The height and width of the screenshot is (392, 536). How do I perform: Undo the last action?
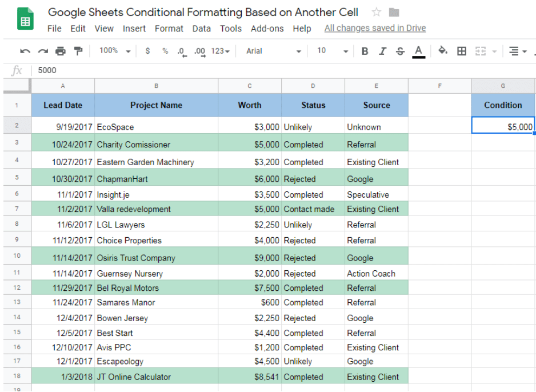point(25,51)
